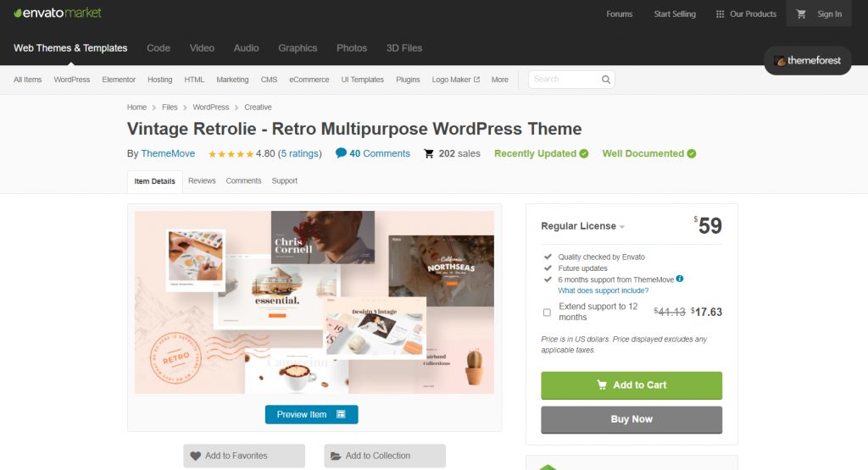The image size is (868, 470).
Task: Open the Video marketplace menu
Action: [x=202, y=48]
